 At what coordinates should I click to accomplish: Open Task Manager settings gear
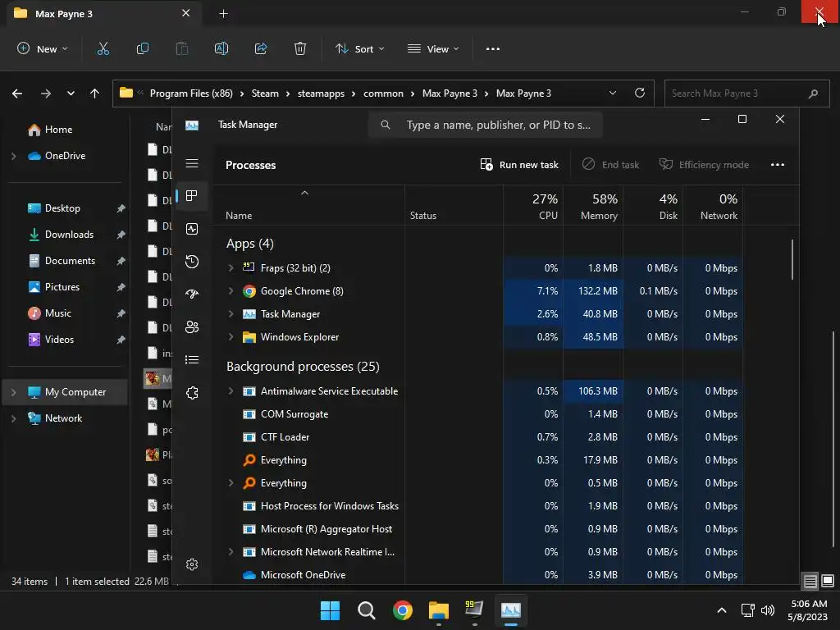pos(192,564)
